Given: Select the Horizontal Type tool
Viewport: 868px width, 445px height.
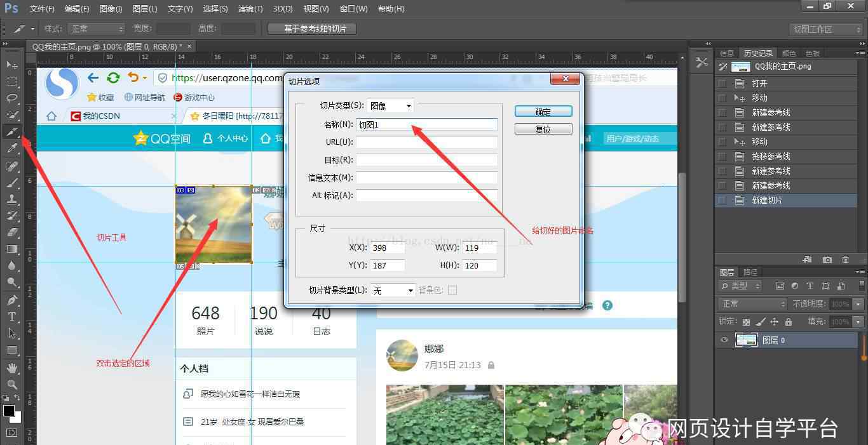Looking at the screenshot, I should tap(12, 316).
